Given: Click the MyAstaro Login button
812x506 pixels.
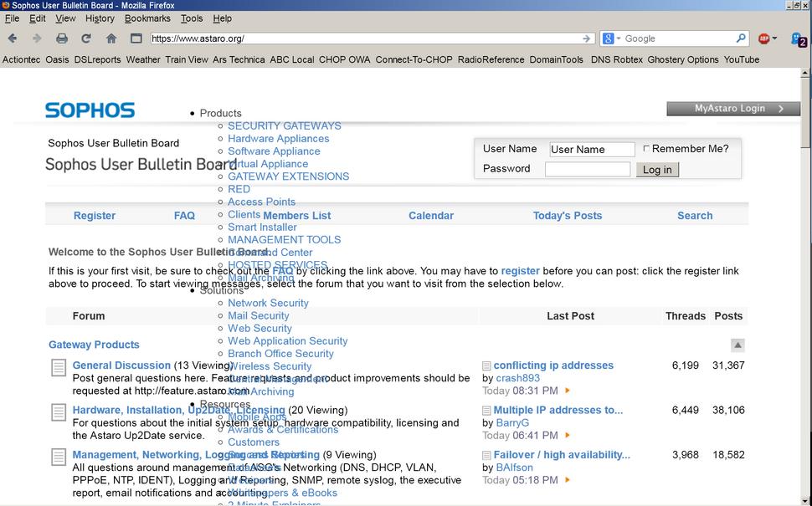Looking at the screenshot, I should click(733, 109).
